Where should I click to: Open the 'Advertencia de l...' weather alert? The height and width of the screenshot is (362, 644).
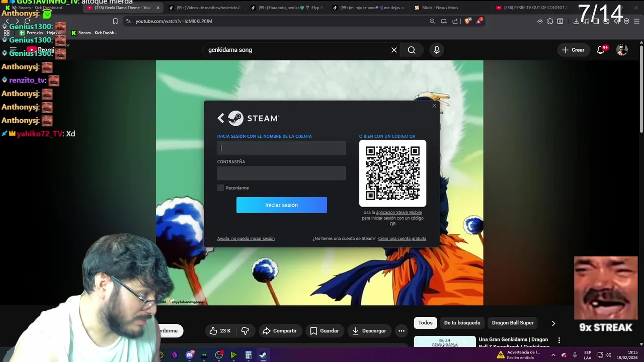coord(518,355)
